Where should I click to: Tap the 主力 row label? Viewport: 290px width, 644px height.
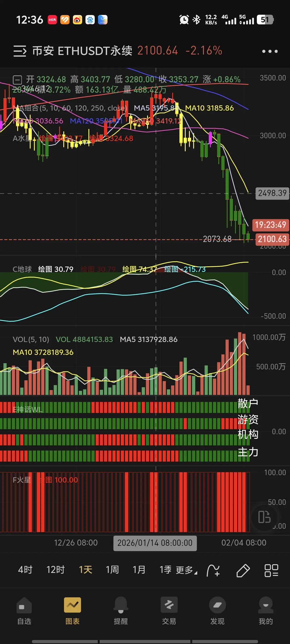pos(248,452)
